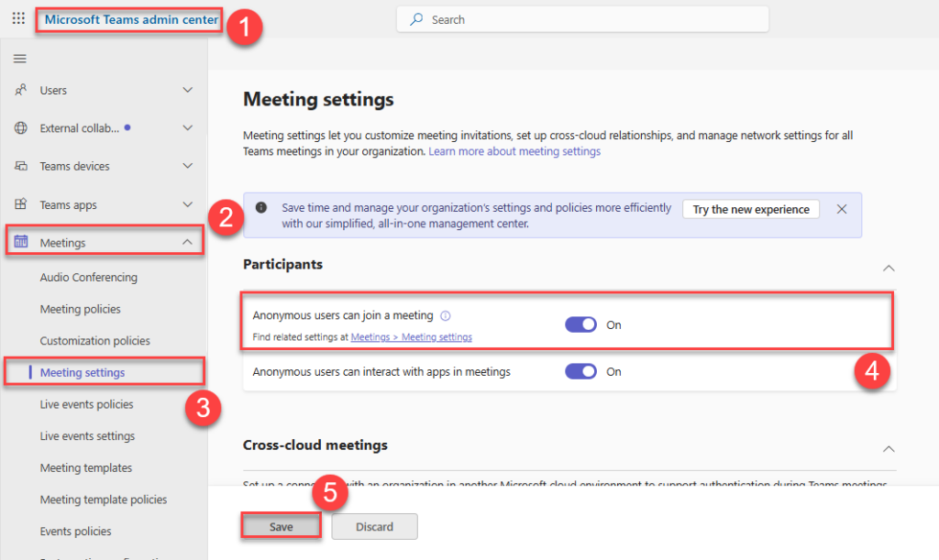Click the Cross-cloud meetings heading

[x=315, y=445]
